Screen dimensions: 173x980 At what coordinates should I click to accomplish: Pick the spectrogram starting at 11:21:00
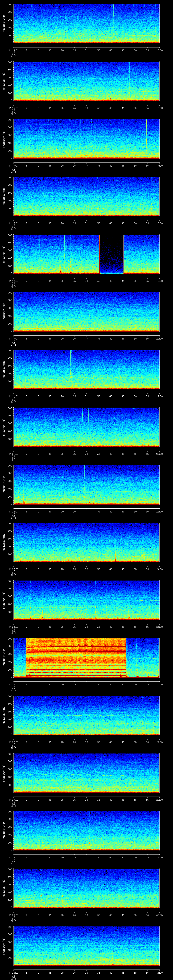tap(87, 427)
